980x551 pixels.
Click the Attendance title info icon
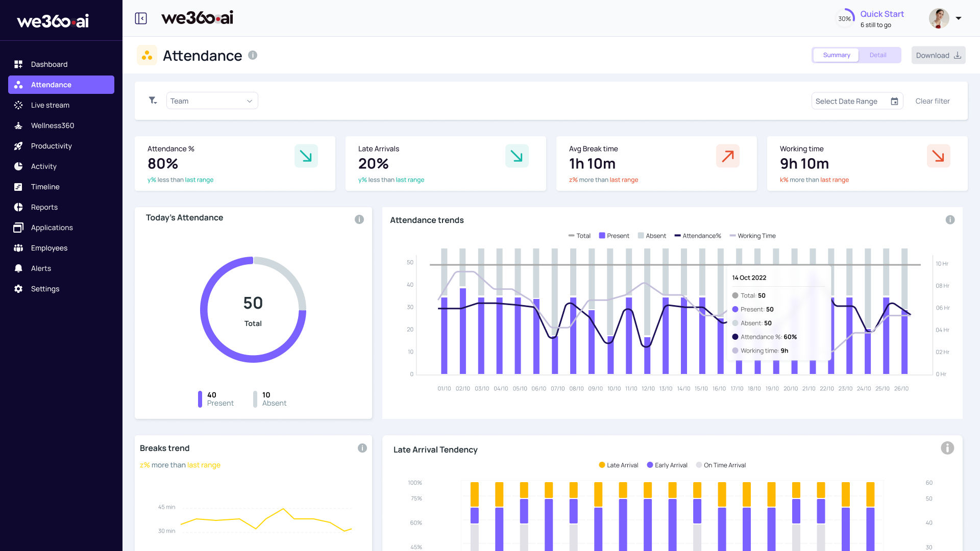pyautogui.click(x=253, y=55)
